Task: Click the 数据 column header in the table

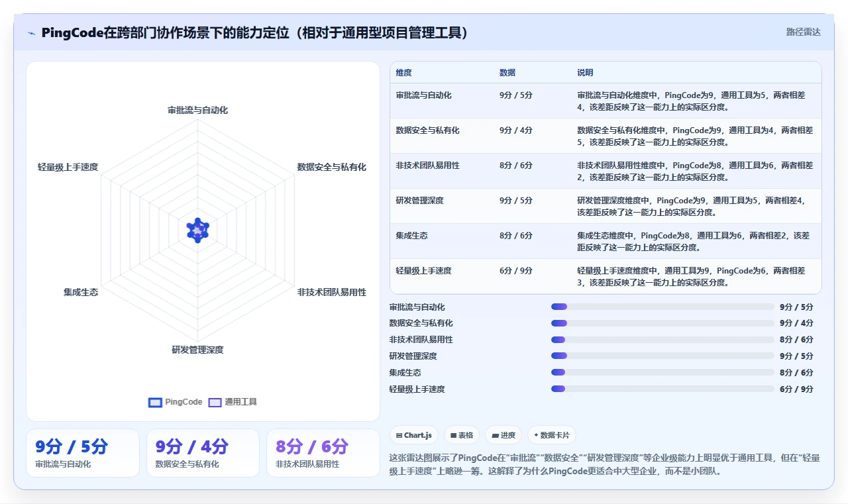Action: (x=507, y=73)
